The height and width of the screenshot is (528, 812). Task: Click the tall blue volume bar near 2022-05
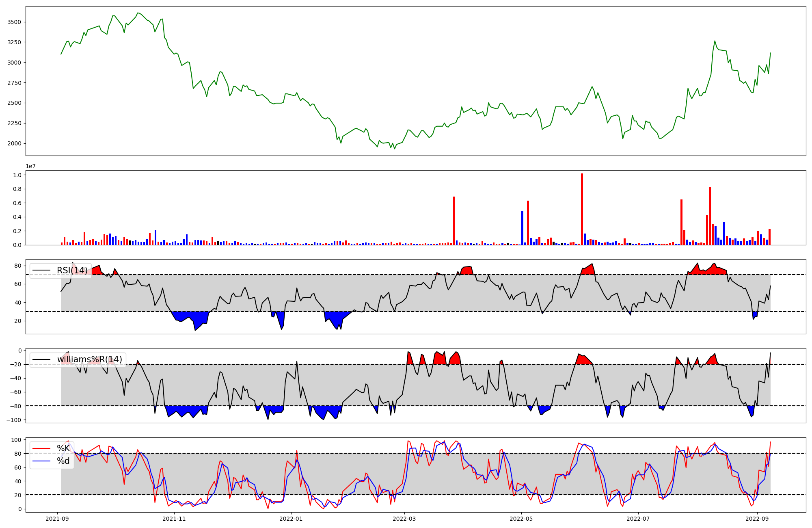522,227
